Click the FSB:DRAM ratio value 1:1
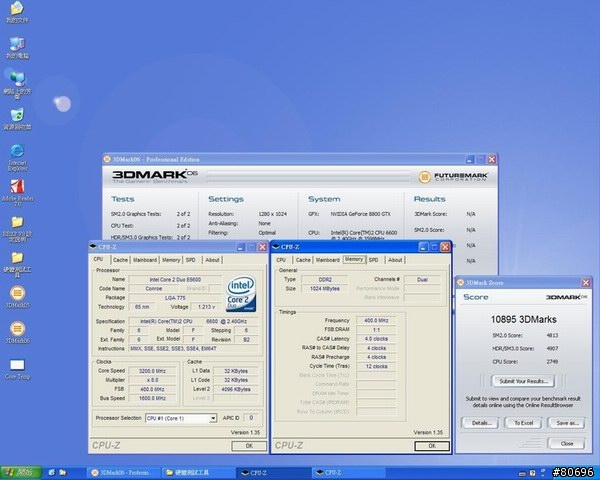Image resolution: width=600 pixels, height=480 pixels. [x=377, y=330]
